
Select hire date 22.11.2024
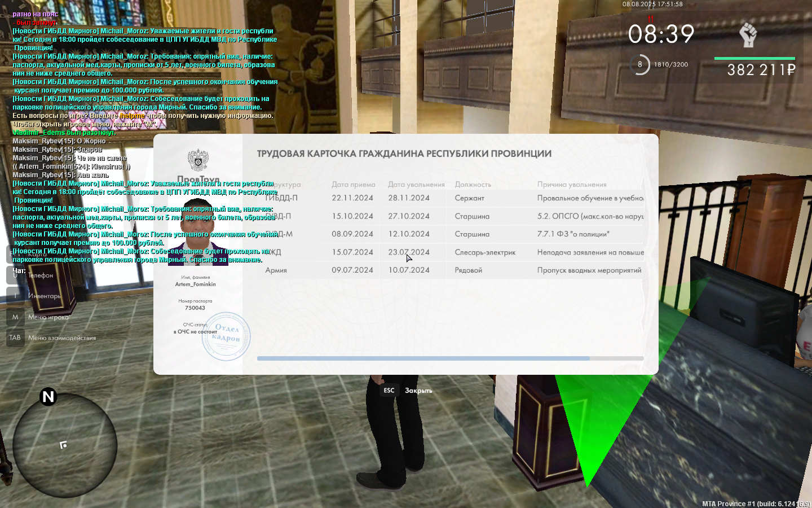[x=352, y=198]
